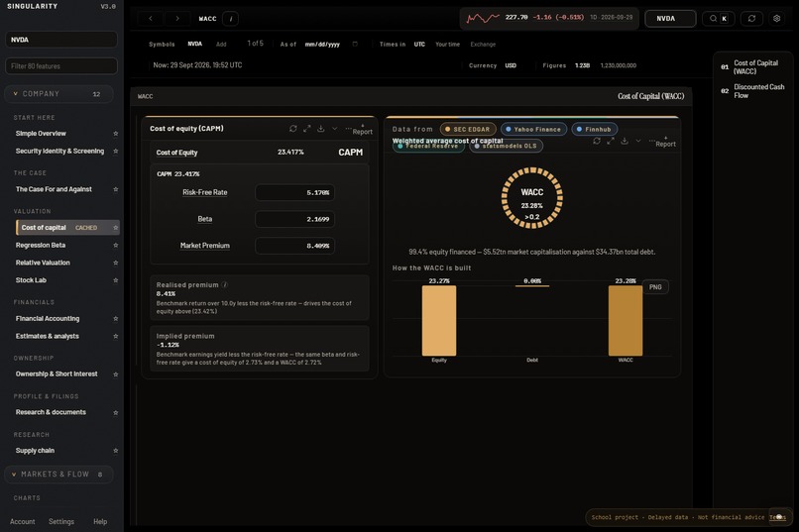This screenshot has width=799, height=532.
Task: Jump to Discounted Cash Flow in the outline
Action: coord(752,91)
